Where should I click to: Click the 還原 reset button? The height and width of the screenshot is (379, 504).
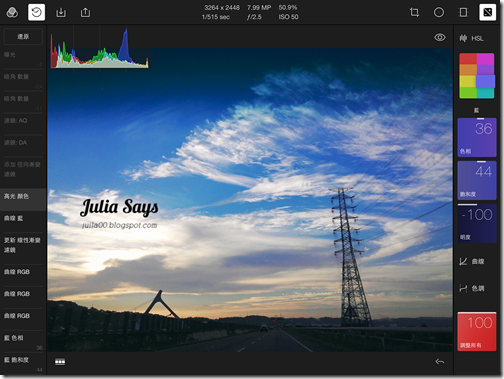[x=23, y=36]
